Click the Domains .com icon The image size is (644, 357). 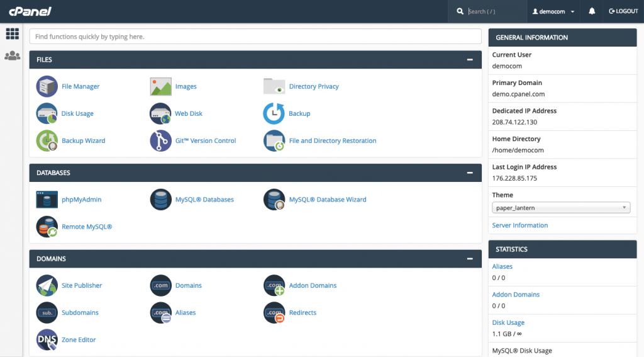click(160, 285)
